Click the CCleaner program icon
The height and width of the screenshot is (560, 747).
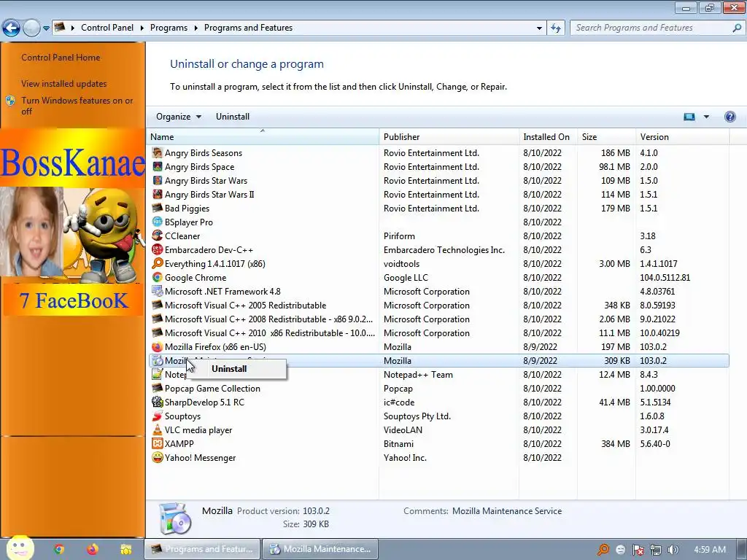(x=158, y=236)
